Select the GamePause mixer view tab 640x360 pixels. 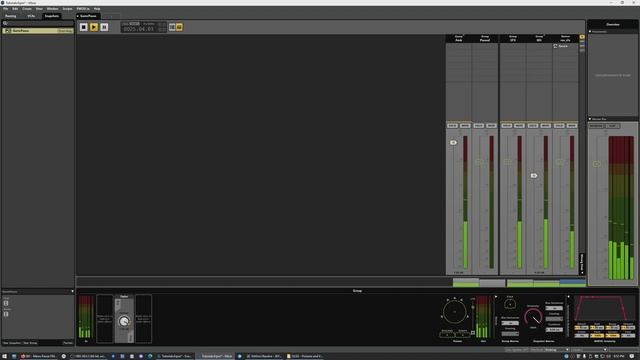point(88,16)
